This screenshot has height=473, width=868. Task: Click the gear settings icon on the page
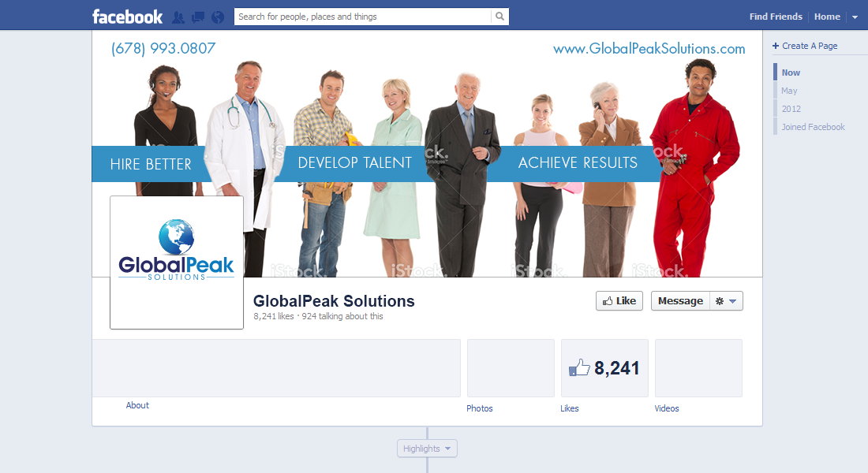click(719, 300)
